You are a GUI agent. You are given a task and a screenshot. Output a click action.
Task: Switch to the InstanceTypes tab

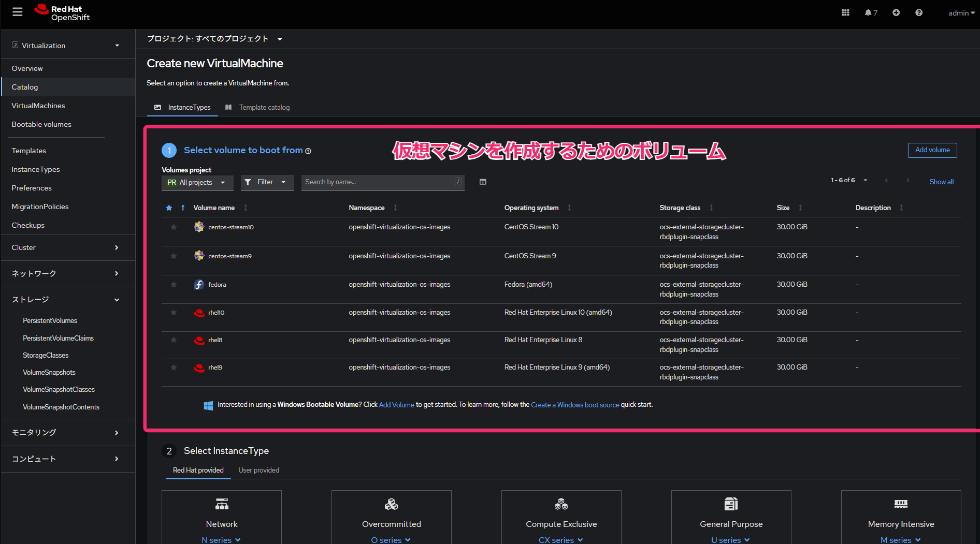tap(182, 108)
